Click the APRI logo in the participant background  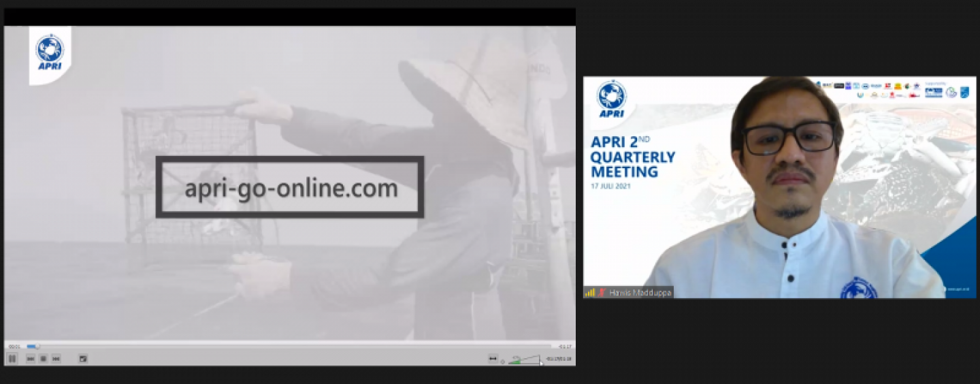pos(611,99)
